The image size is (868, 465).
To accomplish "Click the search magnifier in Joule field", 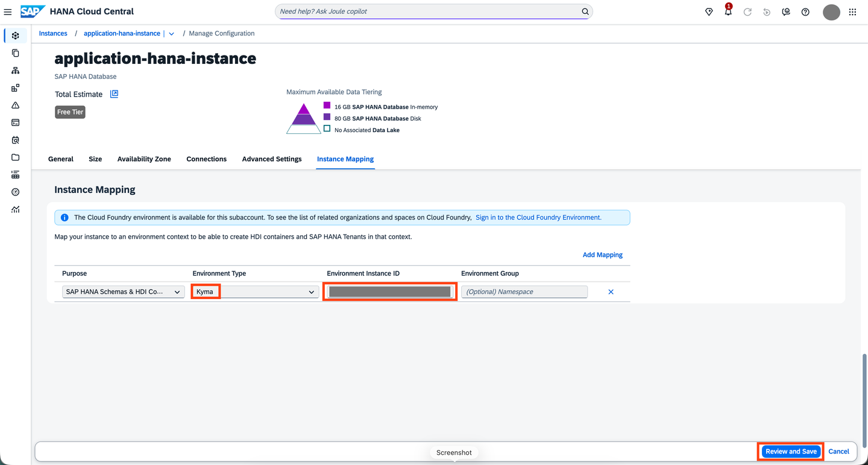I will click(x=585, y=11).
